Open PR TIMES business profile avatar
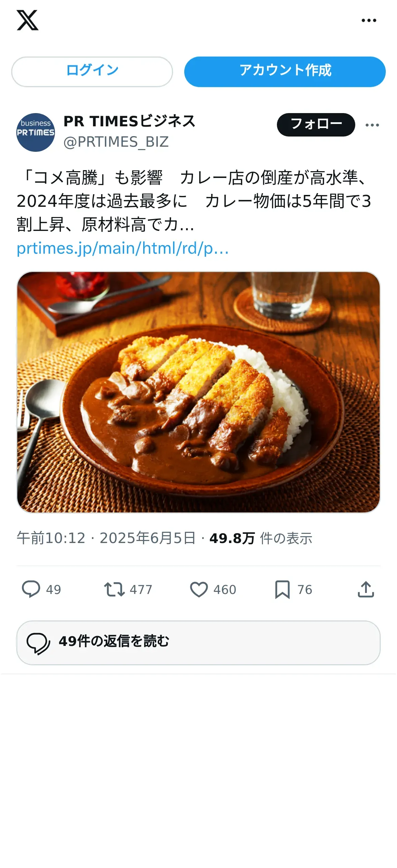The width and height of the screenshot is (397, 868). coord(36,132)
